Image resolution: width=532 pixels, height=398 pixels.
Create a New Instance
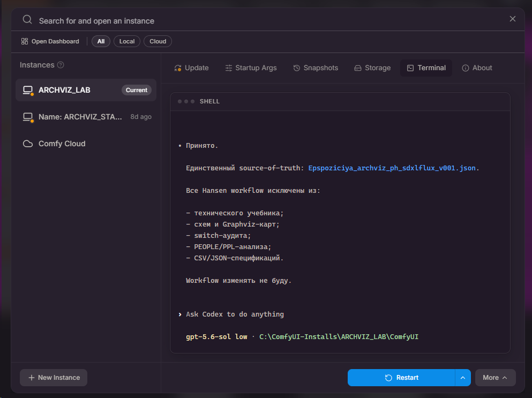coord(54,378)
